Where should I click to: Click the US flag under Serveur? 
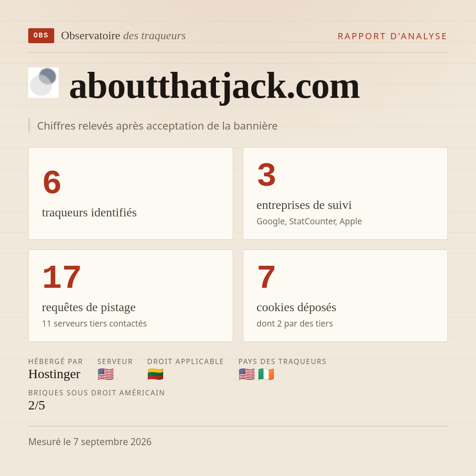coord(106,374)
